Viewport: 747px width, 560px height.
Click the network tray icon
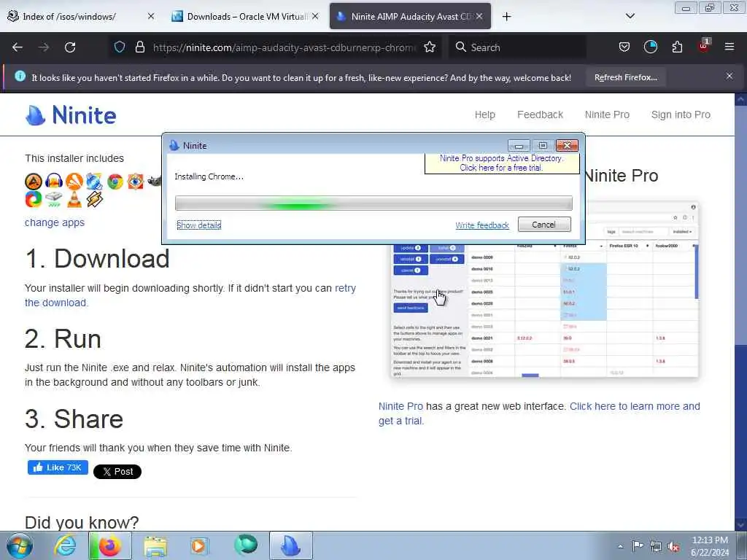pos(656,547)
